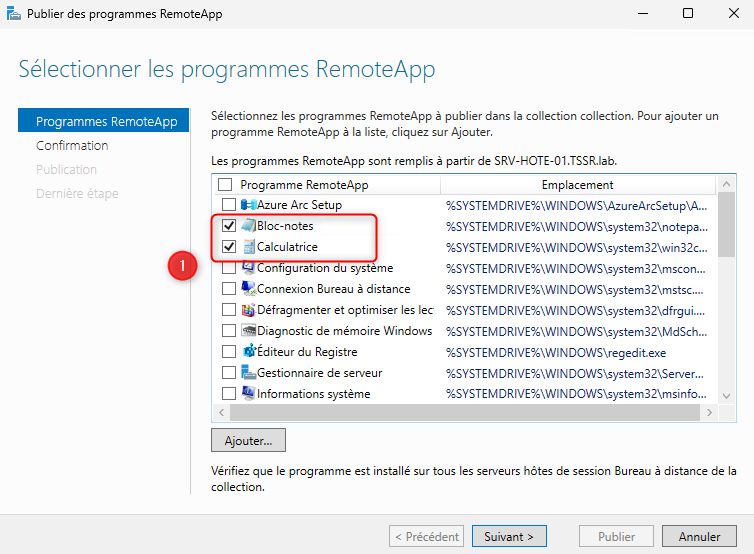Select the Calculatrice row label
This screenshot has width=754, height=554.
tap(287, 247)
